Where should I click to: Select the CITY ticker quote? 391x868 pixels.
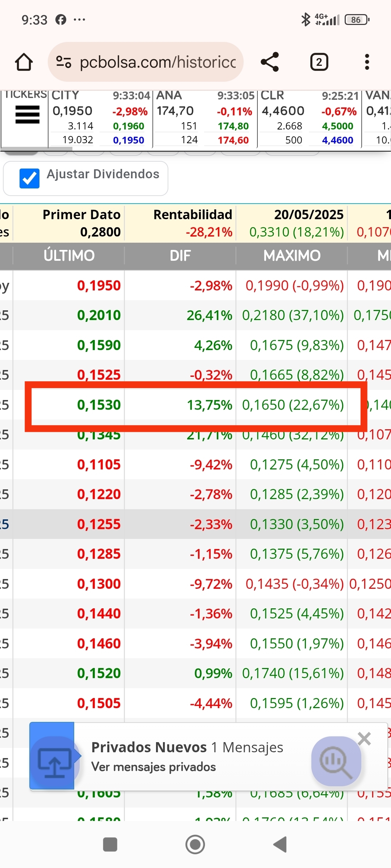(100, 118)
